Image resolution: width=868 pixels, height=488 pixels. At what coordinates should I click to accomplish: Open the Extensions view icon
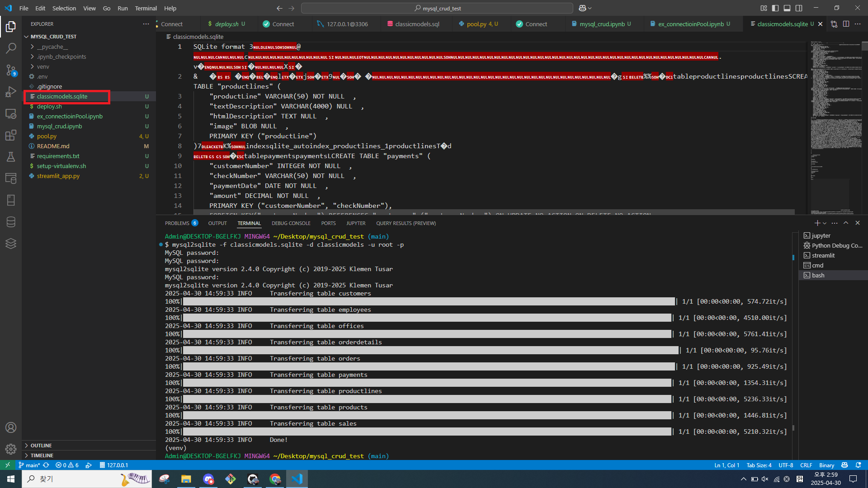[11, 135]
